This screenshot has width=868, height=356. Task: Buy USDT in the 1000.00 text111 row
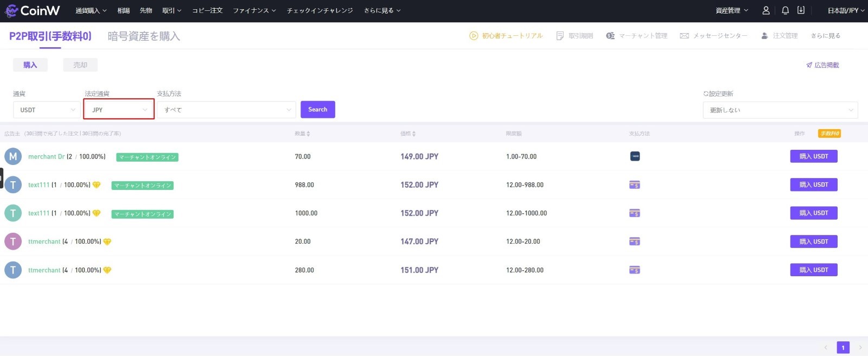(814, 213)
